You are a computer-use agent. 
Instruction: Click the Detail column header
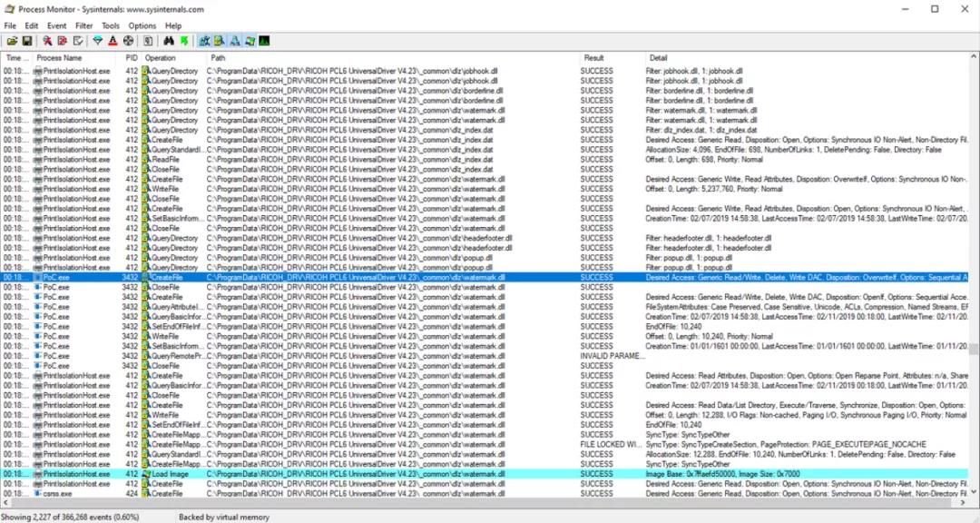click(808, 57)
